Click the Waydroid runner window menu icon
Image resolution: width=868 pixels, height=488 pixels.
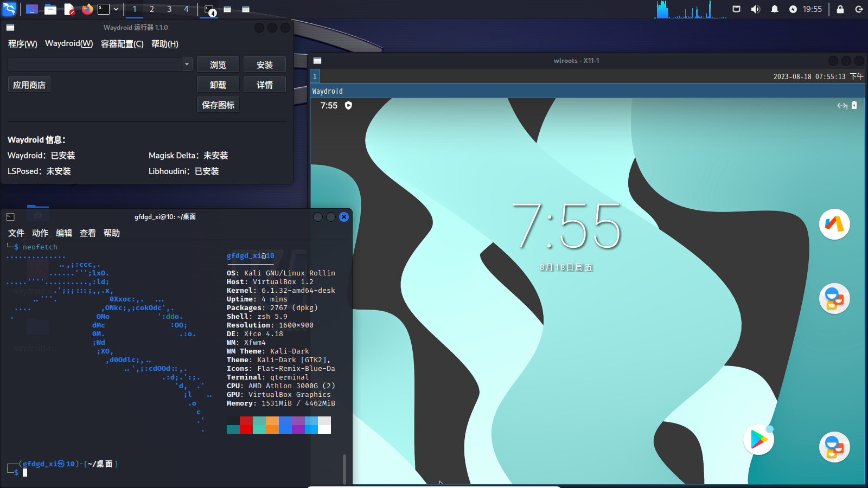[x=10, y=28]
